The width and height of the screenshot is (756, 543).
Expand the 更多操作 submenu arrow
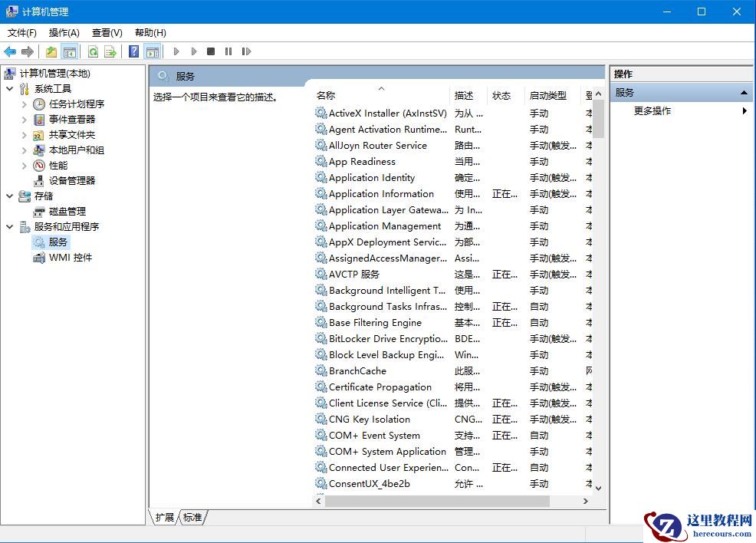pyautogui.click(x=743, y=110)
